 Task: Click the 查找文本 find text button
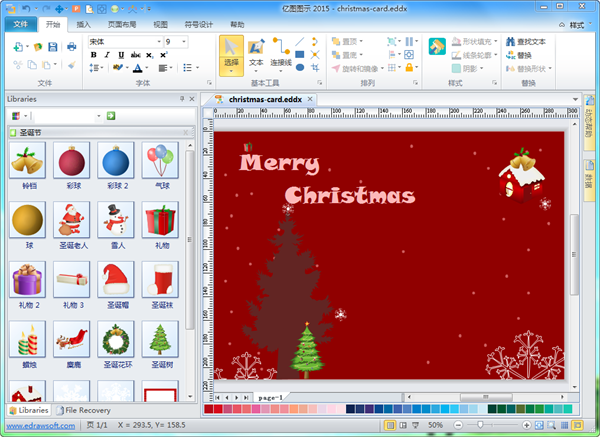pyautogui.click(x=526, y=41)
